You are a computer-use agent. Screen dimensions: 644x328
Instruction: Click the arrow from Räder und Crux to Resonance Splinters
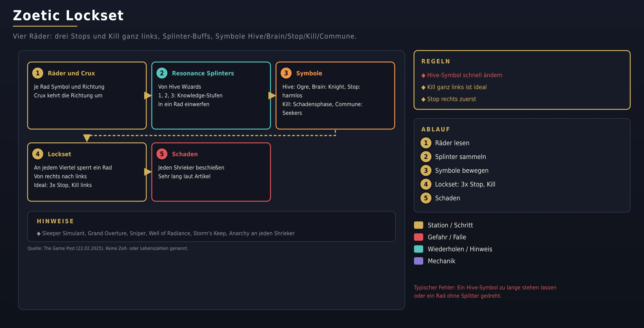point(148,96)
